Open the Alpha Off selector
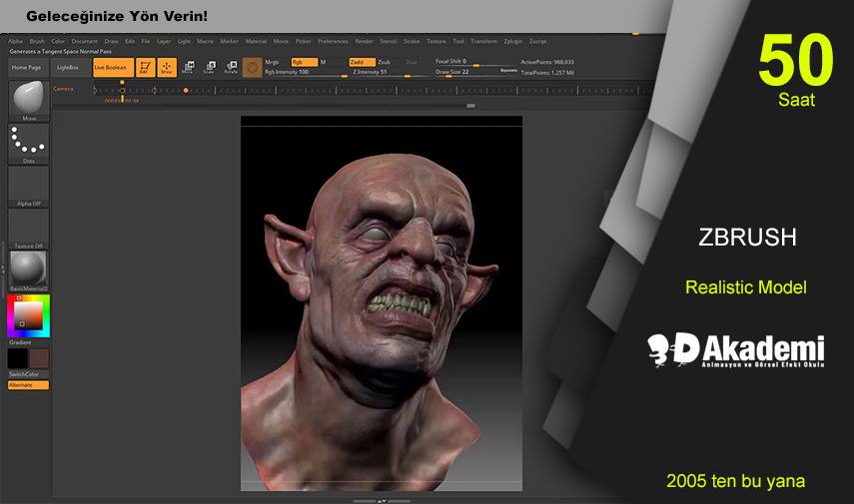Image resolution: width=854 pixels, height=504 pixels. pyautogui.click(x=28, y=185)
